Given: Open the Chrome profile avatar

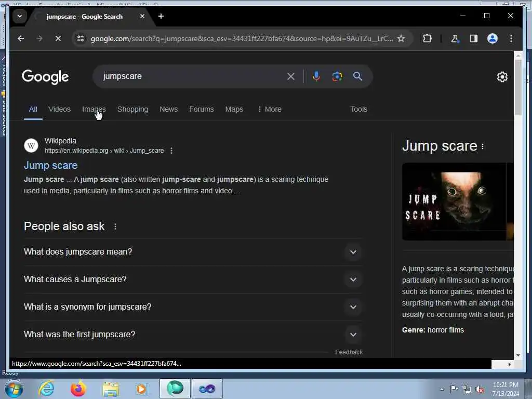Looking at the screenshot, I should tap(493, 38).
